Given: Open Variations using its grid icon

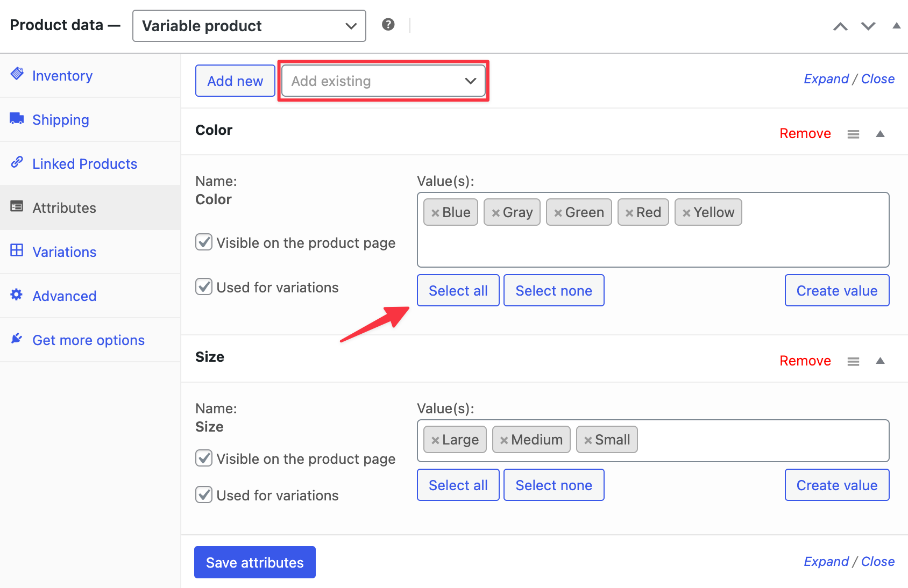Looking at the screenshot, I should 17,251.
